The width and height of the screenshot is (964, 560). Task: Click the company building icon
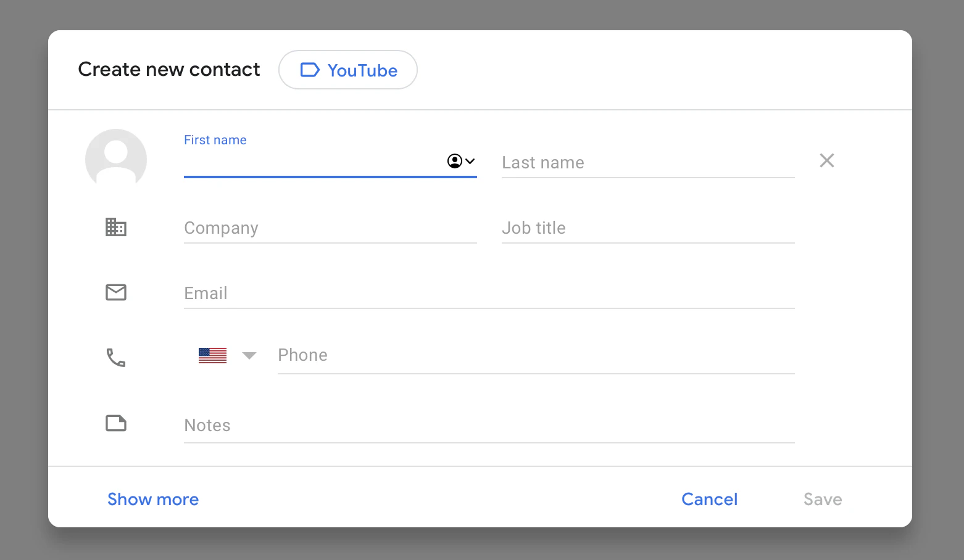click(x=116, y=227)
